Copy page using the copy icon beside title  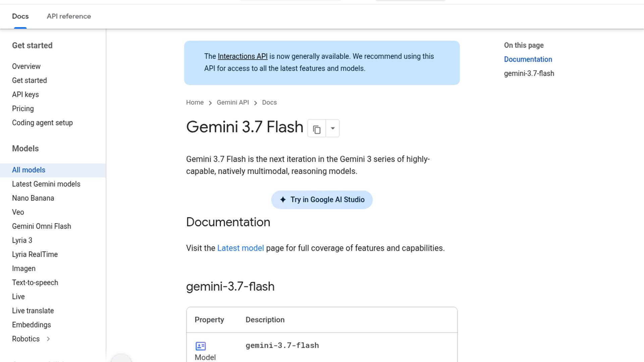317,128
